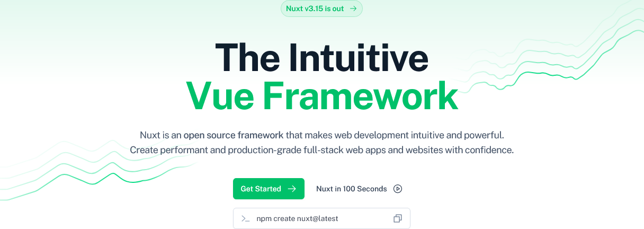The image size is (644, 229).
Task: Click the arrow icon inside Get Started
Action: click(292, 189)
